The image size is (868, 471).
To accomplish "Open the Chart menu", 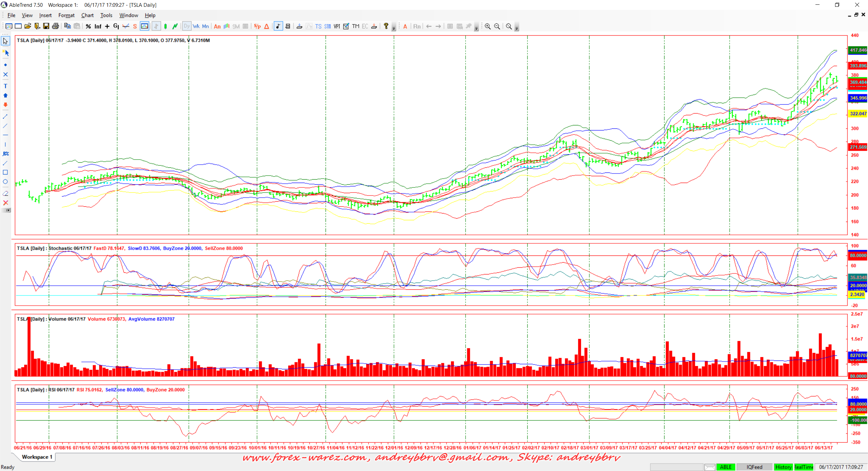I will click(87, 15).
